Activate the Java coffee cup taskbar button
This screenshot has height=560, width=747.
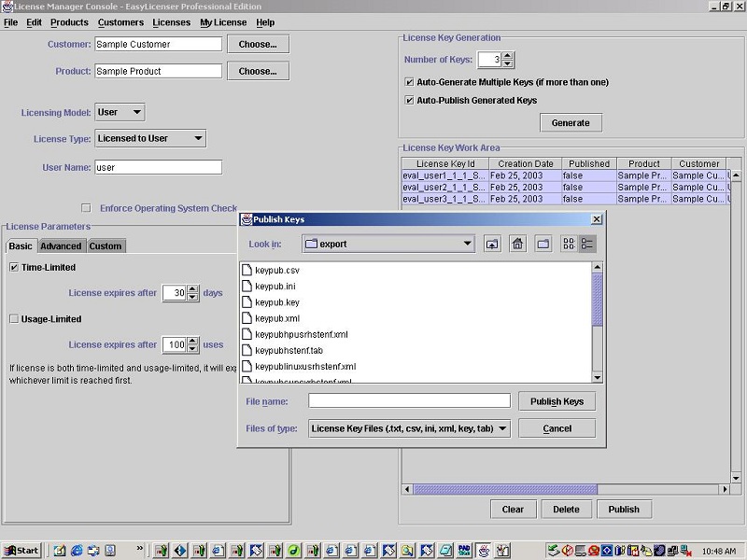point(484,551)
